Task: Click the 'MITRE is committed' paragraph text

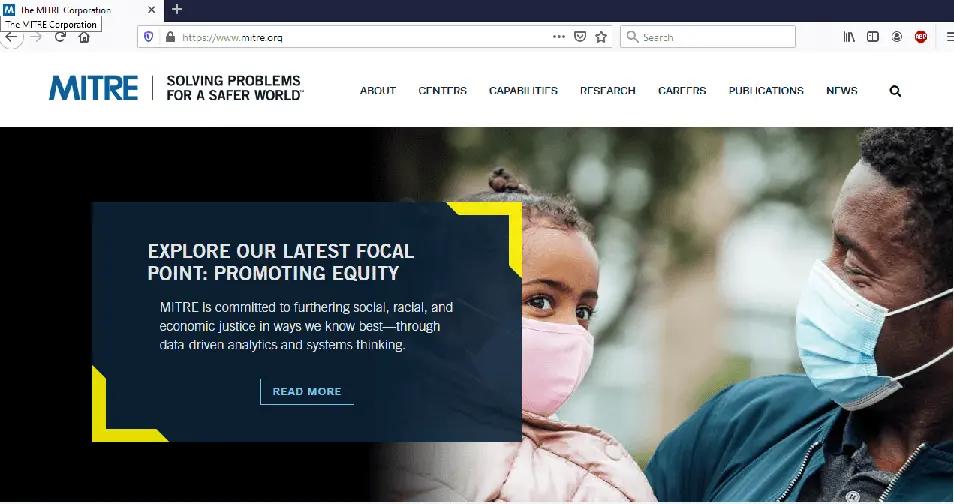Action: pyautogui.click(x=306, y=326)
